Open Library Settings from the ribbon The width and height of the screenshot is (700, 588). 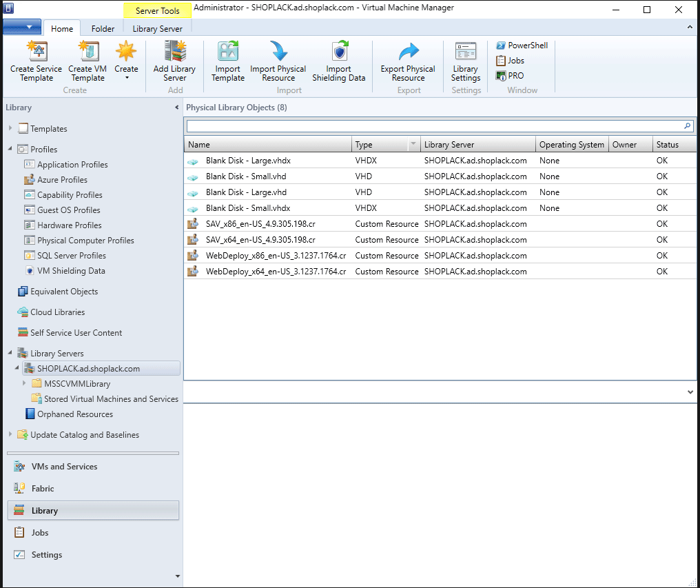coord(466,61)
